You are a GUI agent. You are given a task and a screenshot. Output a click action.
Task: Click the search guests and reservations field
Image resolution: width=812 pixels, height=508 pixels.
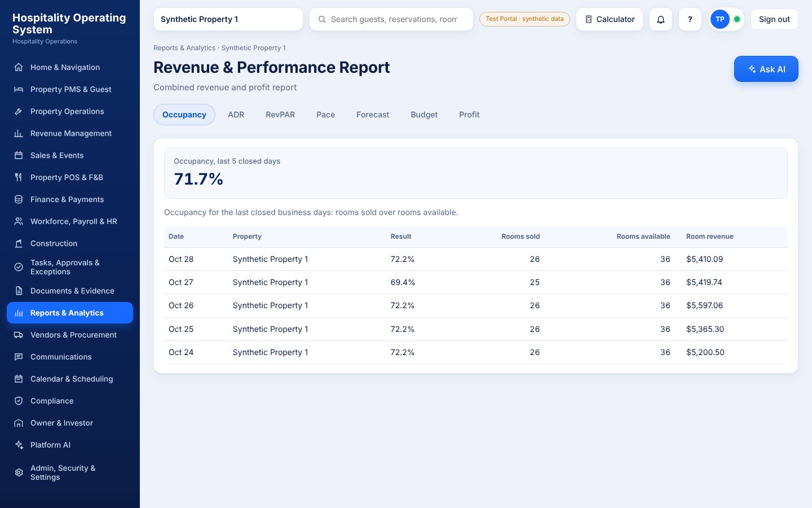click(391, 19)
